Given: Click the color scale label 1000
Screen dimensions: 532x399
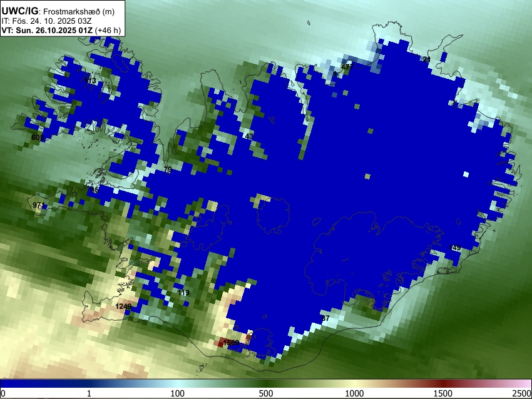Looking at the screenshot, I should [x=354, y=393].
